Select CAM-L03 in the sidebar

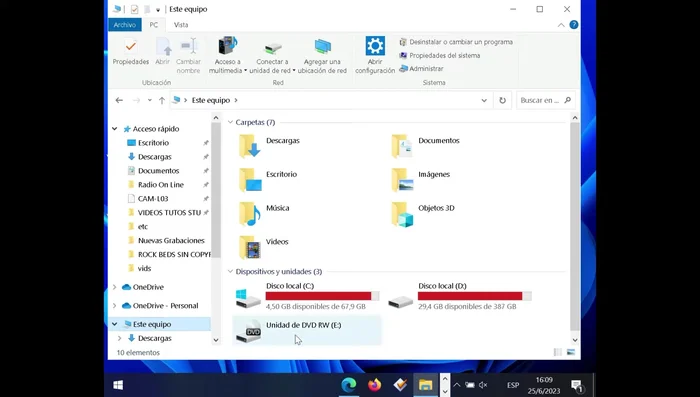[153, 199]
